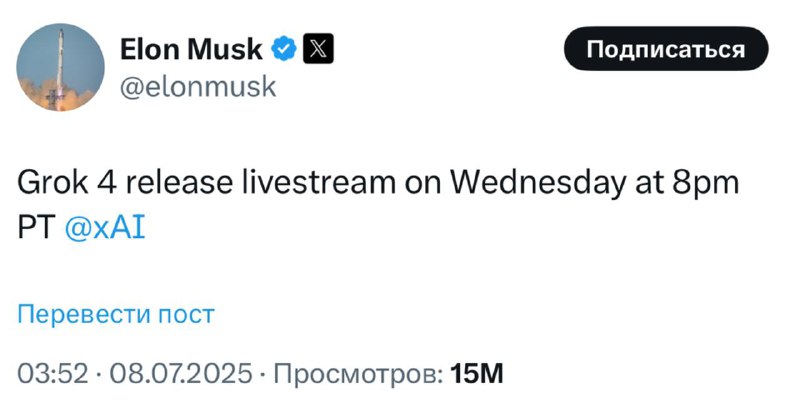Open the Elon Musk display name
The height and width of the screenshot is (413, 800).
point(191,50)
